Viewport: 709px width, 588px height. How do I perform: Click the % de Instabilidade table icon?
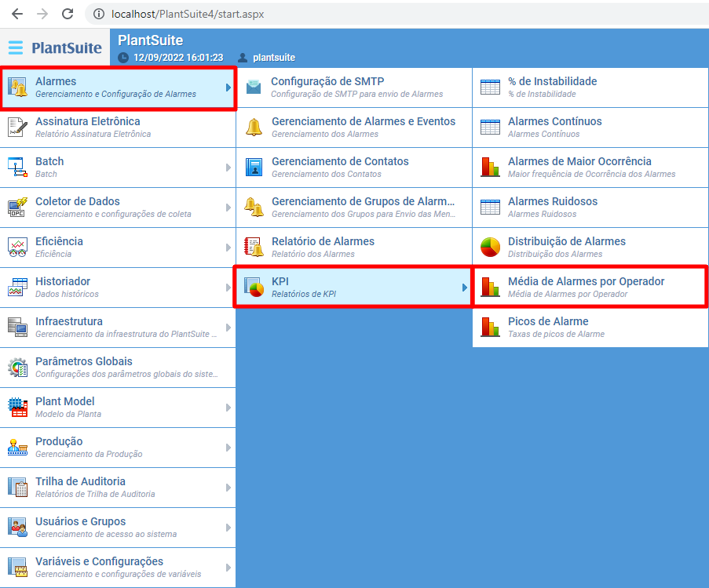pos(490,87)
